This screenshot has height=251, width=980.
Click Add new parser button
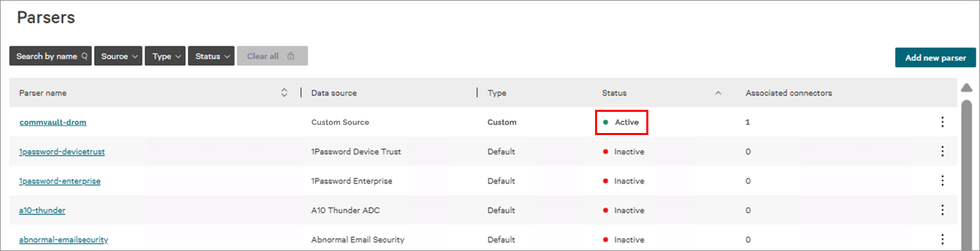[936, 57]
